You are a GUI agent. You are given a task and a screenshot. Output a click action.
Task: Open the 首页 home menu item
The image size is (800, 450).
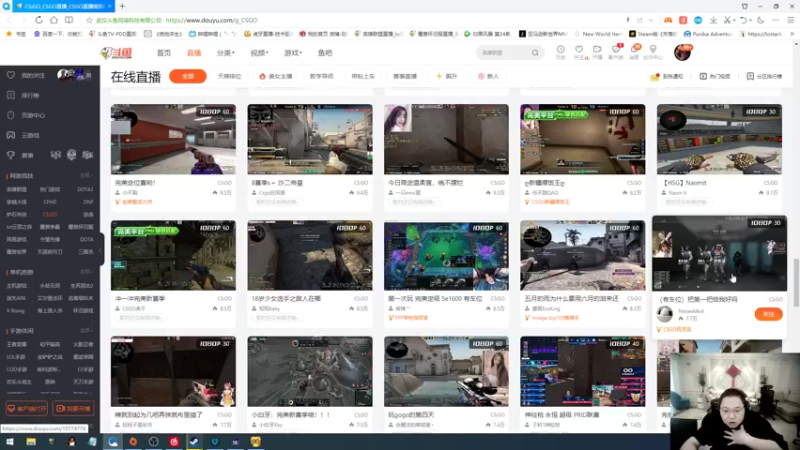click(164, 53)
